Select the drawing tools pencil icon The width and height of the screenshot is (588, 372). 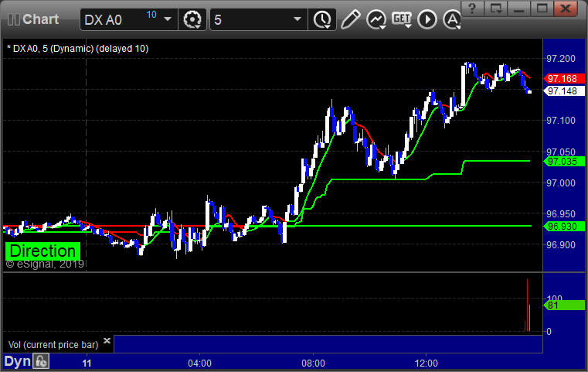pos(350,19)
